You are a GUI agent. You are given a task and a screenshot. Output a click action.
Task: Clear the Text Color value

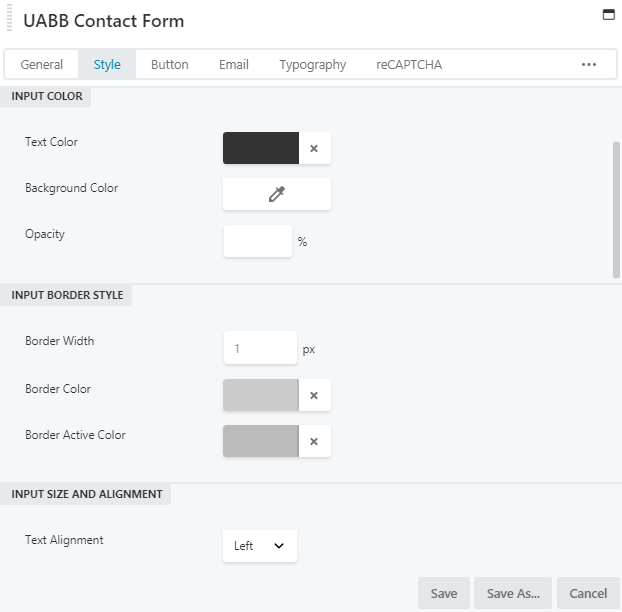[x=314, y=148]
